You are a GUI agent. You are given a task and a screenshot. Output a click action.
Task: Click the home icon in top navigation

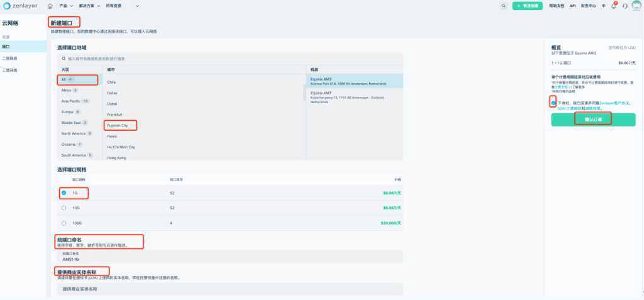pyautogui.click(x=50, y=6)
